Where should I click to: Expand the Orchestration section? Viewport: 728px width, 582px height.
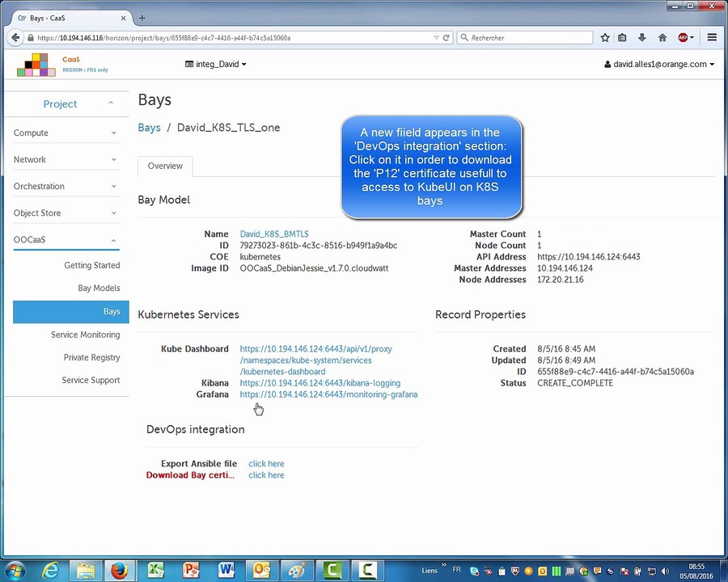click(x=66, y=186)
